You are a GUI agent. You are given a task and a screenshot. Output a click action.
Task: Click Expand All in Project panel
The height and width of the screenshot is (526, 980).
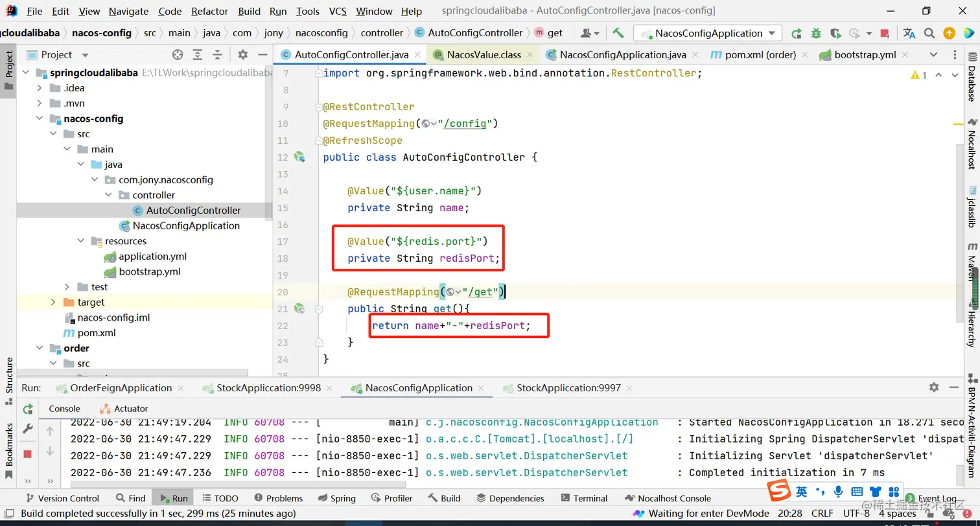pyautogui.click(x=198, y=54)
